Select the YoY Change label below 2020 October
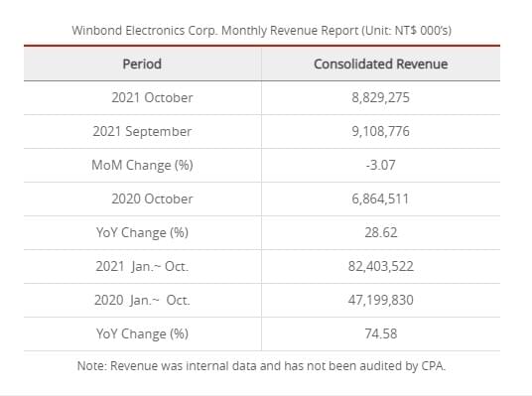Image resolution: width=532 pixels, height=396 pixels. click(x=142, y=233)
